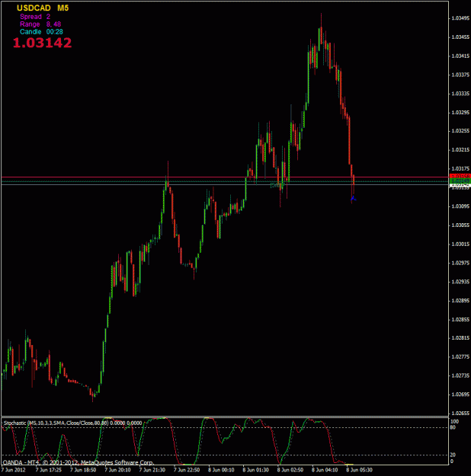
Task: Click the 8 Jun 01:30 time label
Action: tap(255, 470)
